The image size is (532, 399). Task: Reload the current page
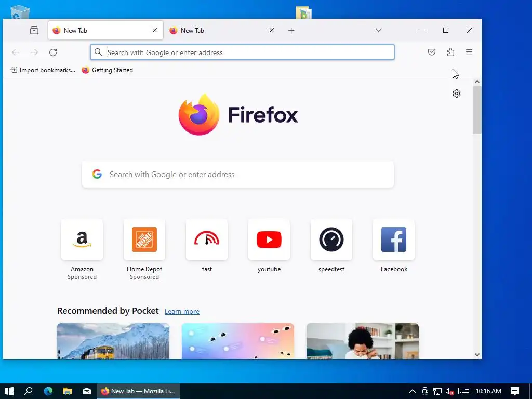[53, 52]
